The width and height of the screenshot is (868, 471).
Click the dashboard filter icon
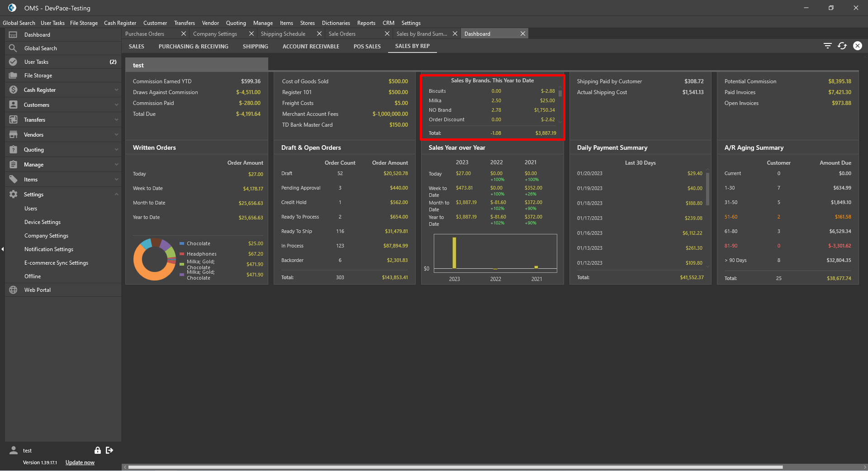[x=827, y=46]
